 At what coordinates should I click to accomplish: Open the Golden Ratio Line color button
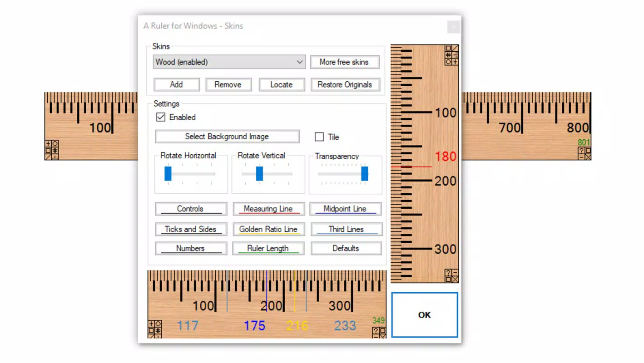[x=268, y=229]
